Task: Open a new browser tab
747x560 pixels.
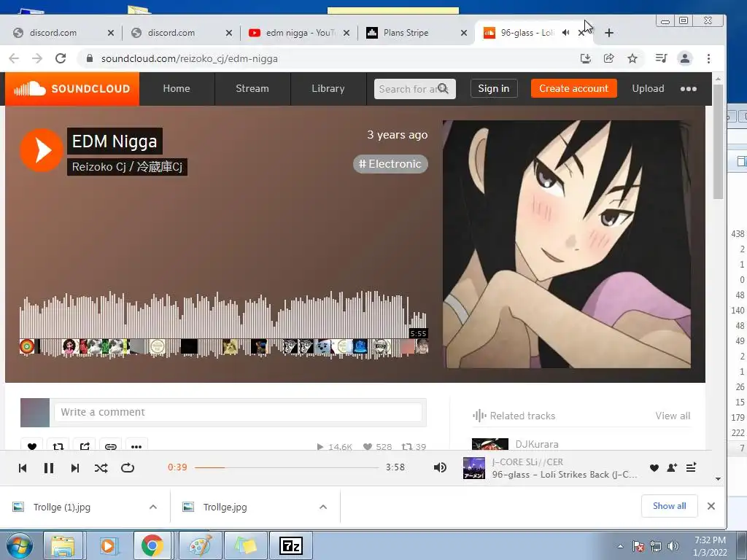Action: click(x=609, y=33)
